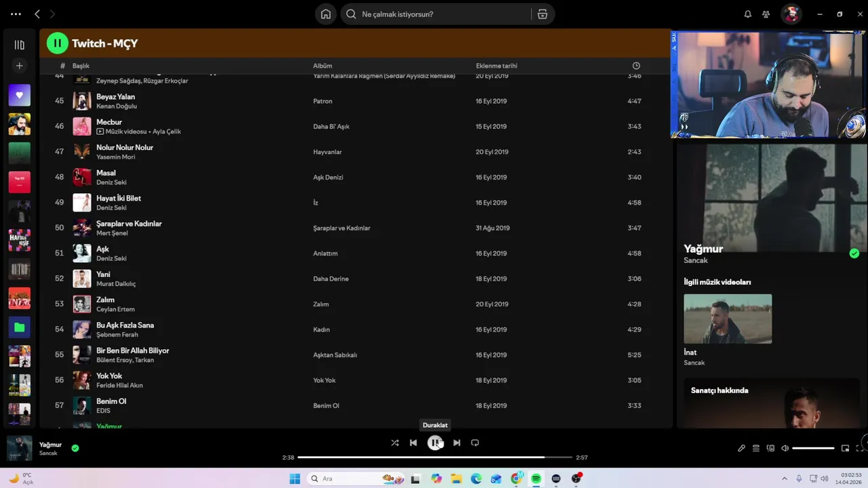Screen dimensions: 868x488
Task: Create a new playlist with plus icon
Action: point(20,66)
